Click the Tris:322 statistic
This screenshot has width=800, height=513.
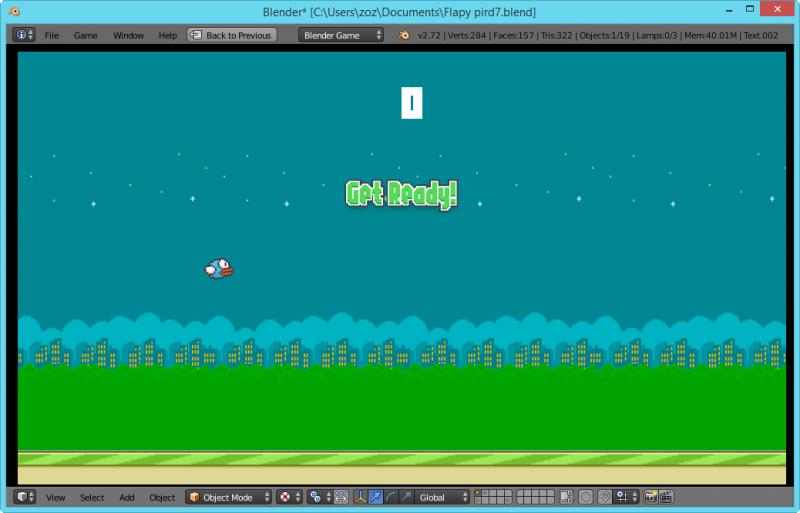coord(556,35)
